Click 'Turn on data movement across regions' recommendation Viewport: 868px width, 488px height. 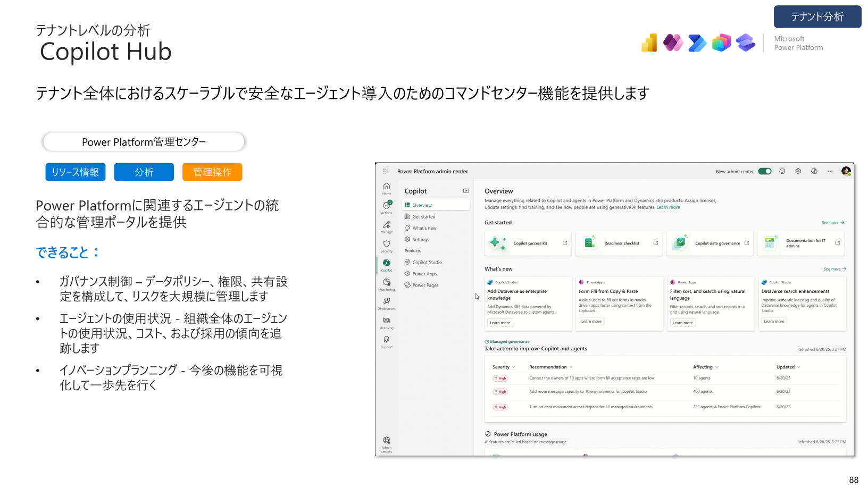click(x=591, y=407)
